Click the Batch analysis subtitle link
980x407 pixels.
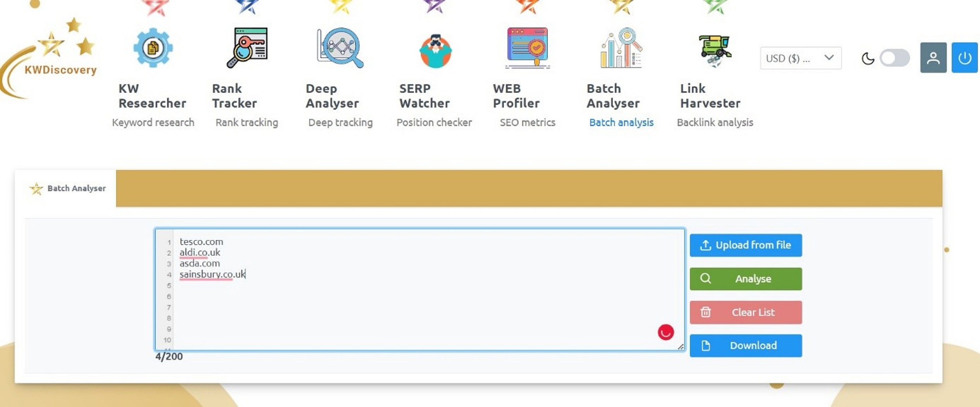(621, 123)
